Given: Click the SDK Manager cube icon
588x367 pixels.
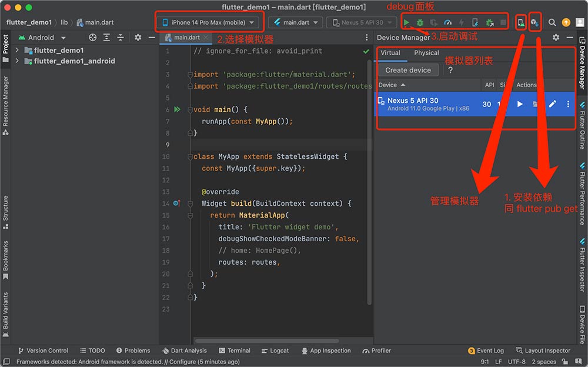Looking at the screenshot, I should (x=534, y=22).
